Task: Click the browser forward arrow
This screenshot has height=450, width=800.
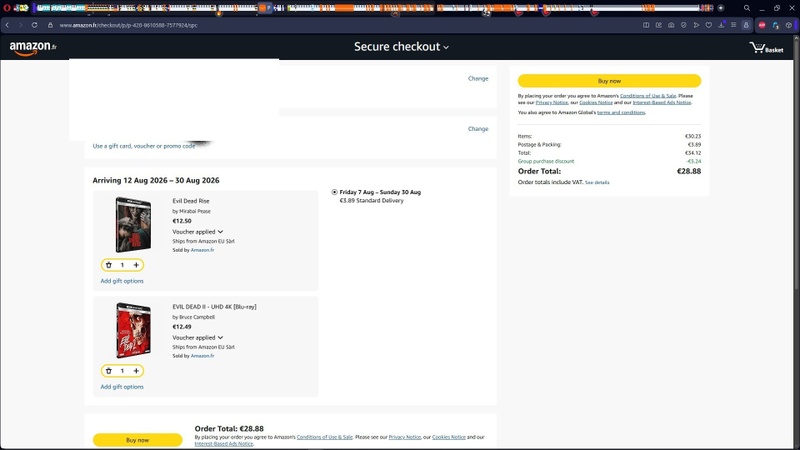Action: tap(20, 25)
